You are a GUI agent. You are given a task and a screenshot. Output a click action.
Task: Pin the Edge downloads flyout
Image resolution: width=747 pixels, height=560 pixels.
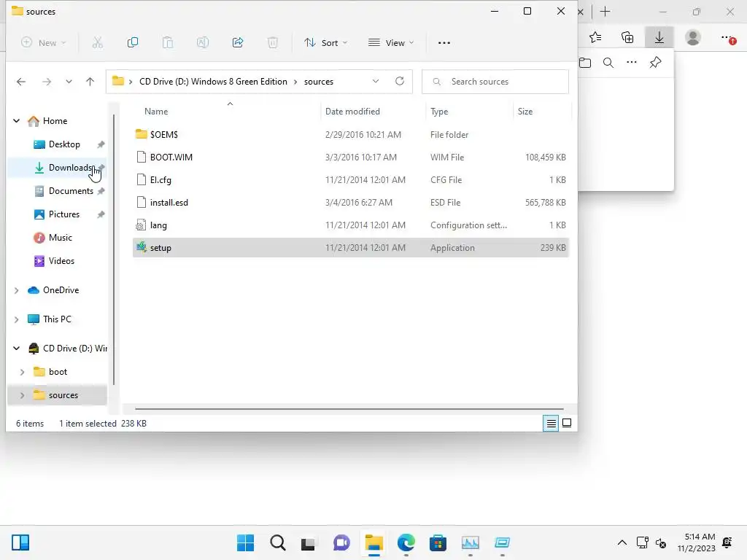[656, 63]
